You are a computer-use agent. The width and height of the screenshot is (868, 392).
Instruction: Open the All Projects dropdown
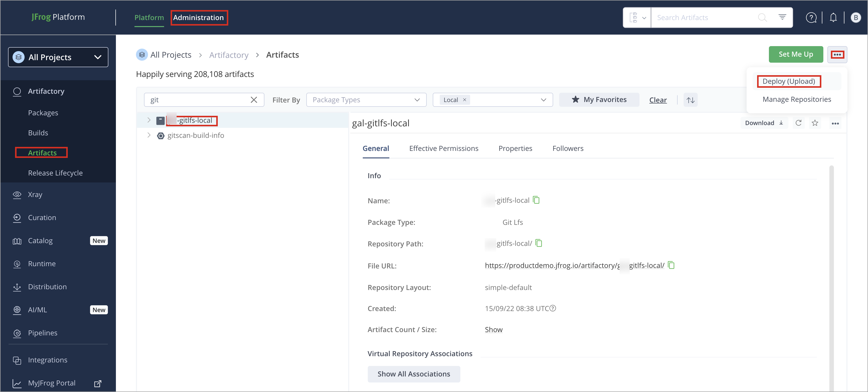point(58,57)
